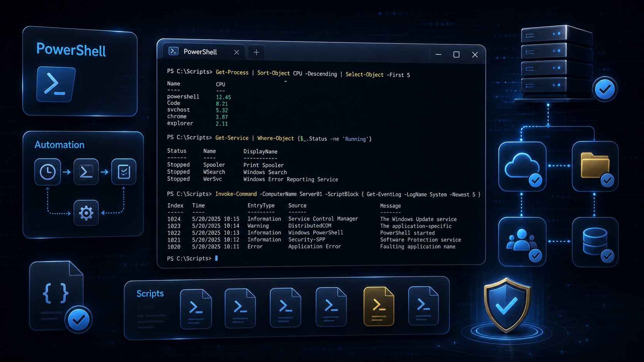Viewport: 644px width, 362px height.
Task: Click the Select-Object command text
Action: (x=364, y=74)
